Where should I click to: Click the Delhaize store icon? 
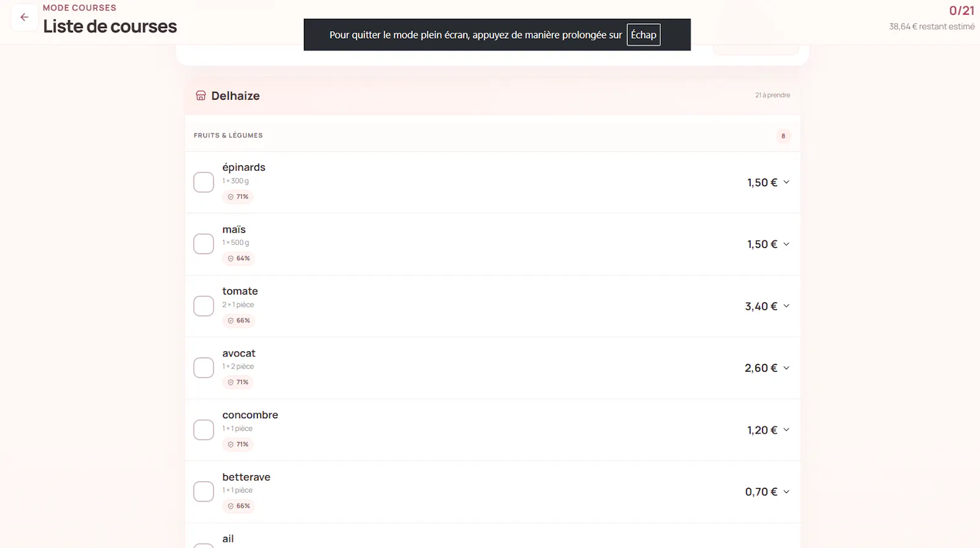click(201, 96)
